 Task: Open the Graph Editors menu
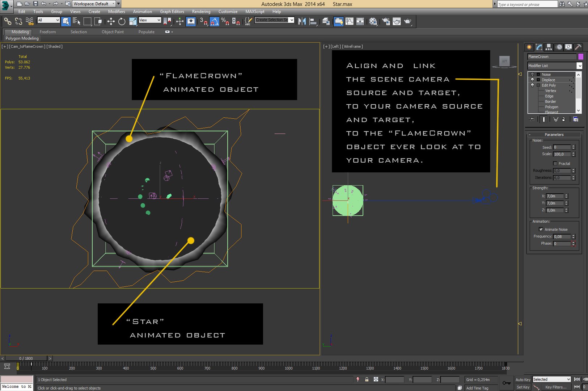pos(172,12)
